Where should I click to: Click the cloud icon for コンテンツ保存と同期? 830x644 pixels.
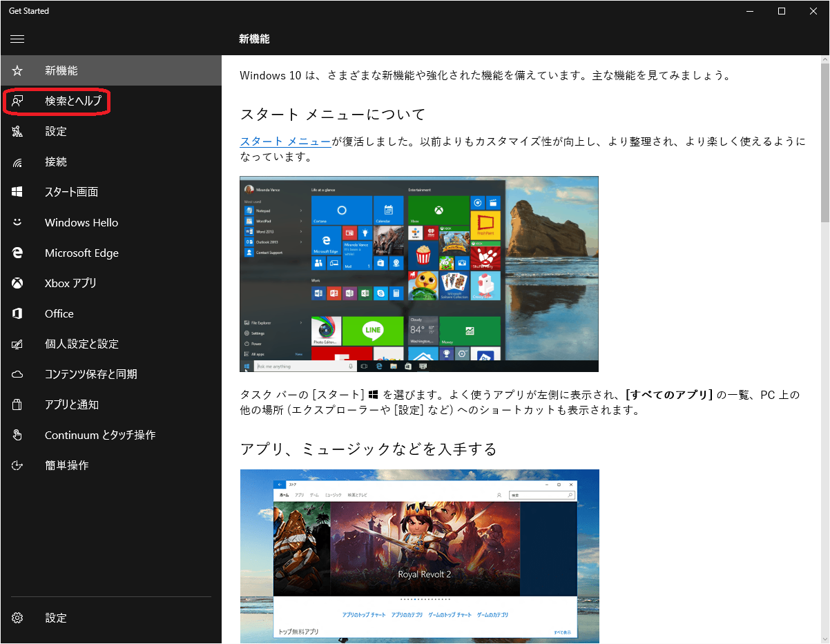click(x=17, y=374)
